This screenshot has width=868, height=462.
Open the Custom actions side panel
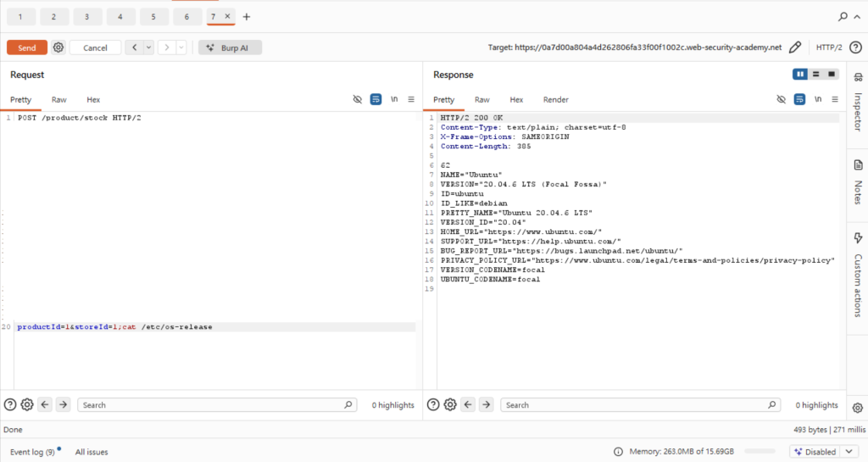[x=858, y=275]
